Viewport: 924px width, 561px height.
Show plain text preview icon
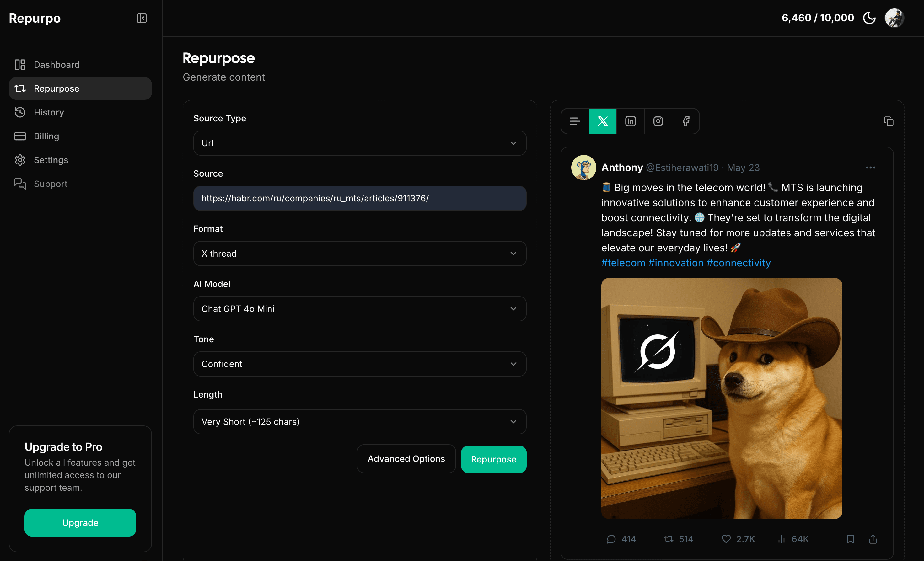(574, 121)
